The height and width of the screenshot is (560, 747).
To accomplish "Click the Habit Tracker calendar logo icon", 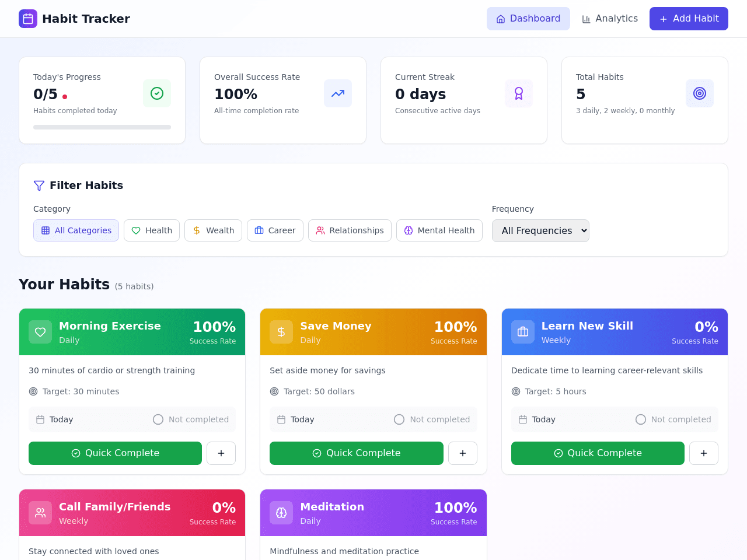I will (28, 19).
